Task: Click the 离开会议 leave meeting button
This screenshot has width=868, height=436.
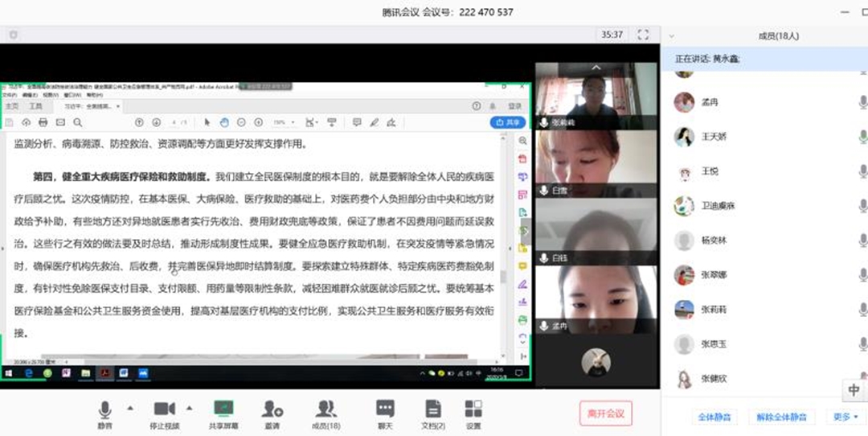Action: pyautogui.click(x=606, y=413)
